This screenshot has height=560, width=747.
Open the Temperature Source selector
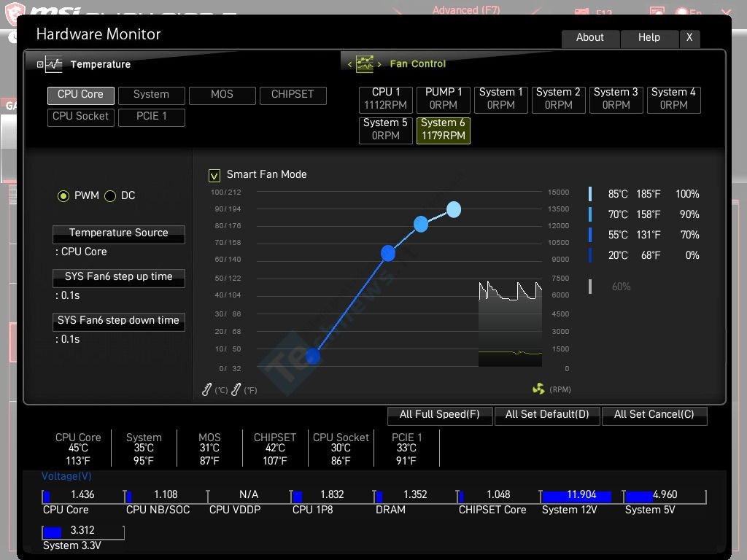(x=119, y=234)
